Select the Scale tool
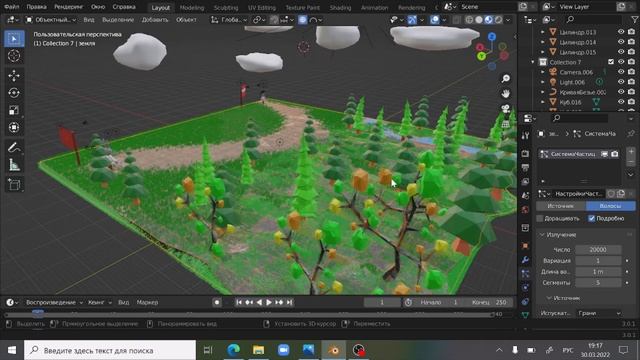Image resolution: width=640 pixels, height=360 pixels. tap(14, 110)
